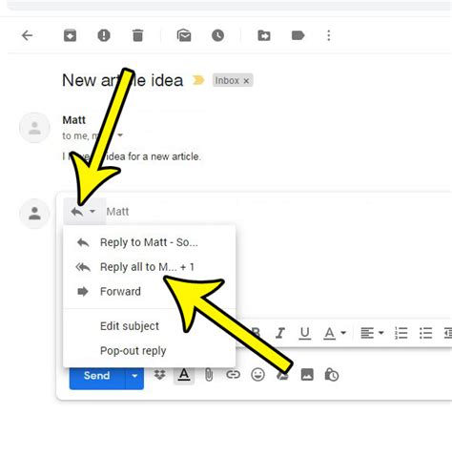The image size is (452, 476).
Task: Open more send options arrow
Action: 134,377
